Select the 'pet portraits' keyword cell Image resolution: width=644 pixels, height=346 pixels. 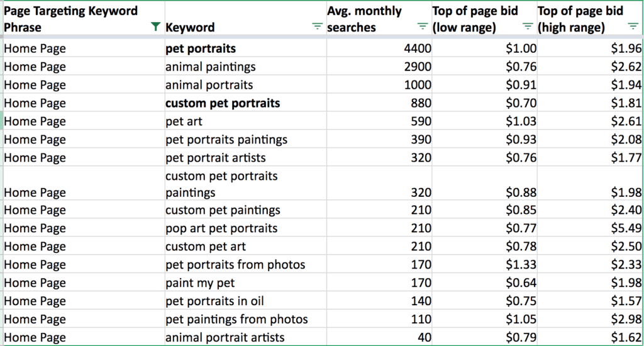coord(245,48)
